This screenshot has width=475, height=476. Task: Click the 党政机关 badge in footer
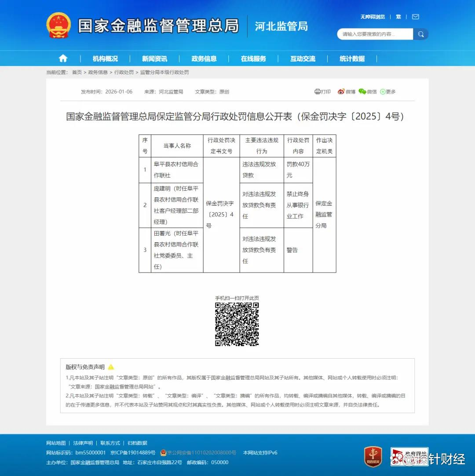(373, 456)
